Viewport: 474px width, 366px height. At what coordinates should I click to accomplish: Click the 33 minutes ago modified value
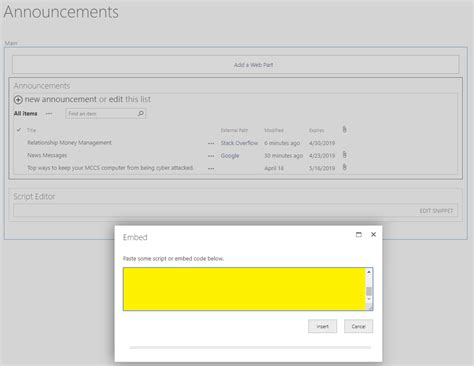tap(283, 156)
